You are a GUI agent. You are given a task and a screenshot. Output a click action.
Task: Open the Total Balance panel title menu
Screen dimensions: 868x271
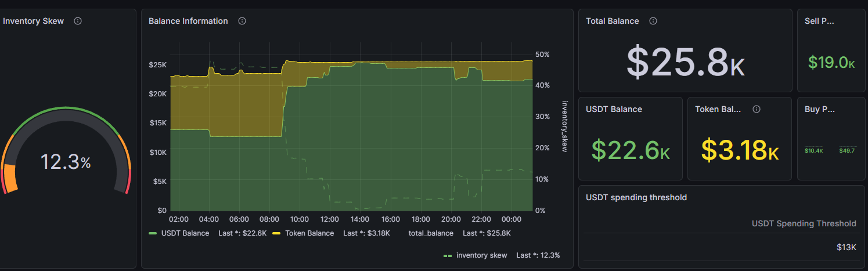(613, 21)
